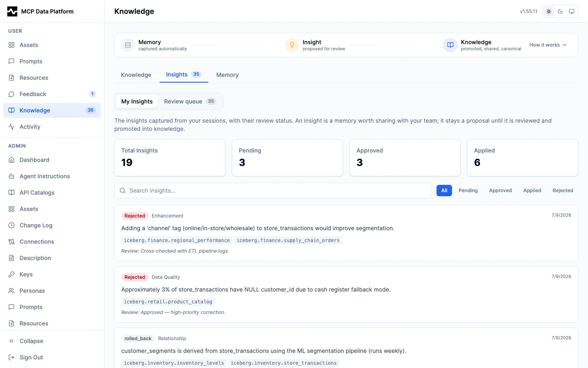Click the magnifier icon in search box
588x368 pixels.
point(122,191)
